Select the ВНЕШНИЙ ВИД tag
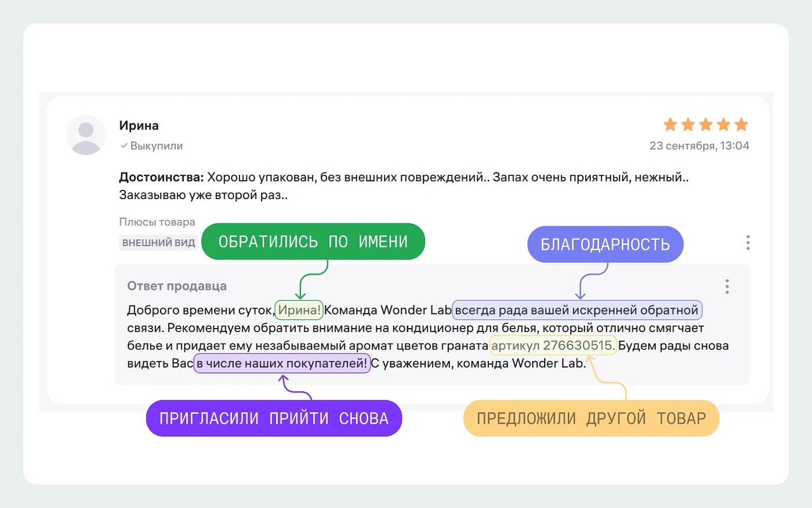 tap(158, 243)
